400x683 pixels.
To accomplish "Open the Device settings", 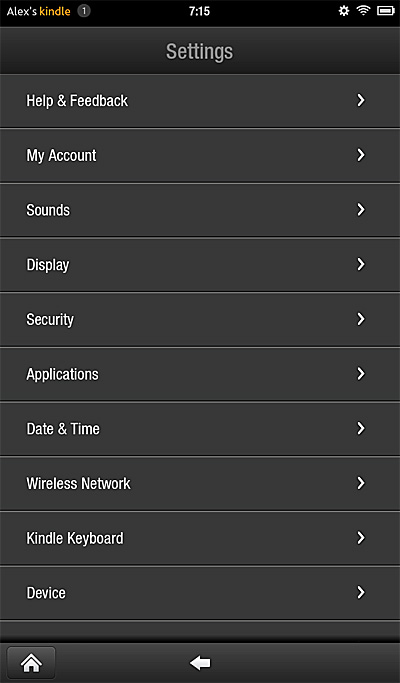I will pyautogui.click(x=200, y=593).
